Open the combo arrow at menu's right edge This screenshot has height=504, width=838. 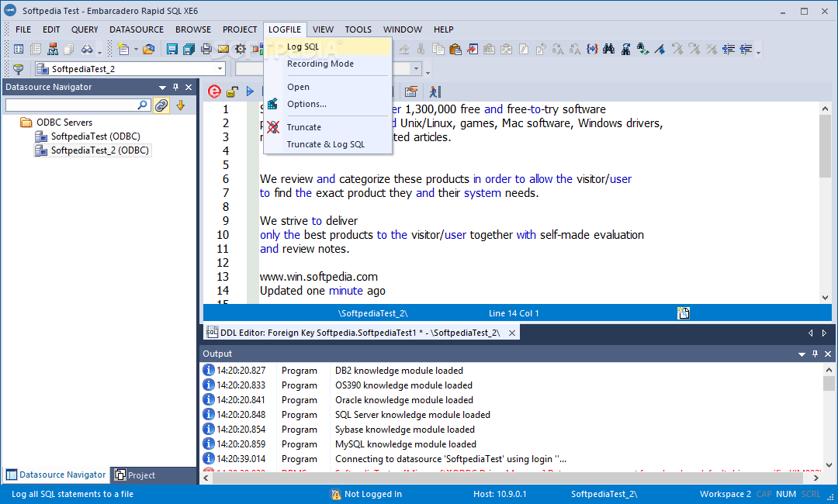point(416,69)
